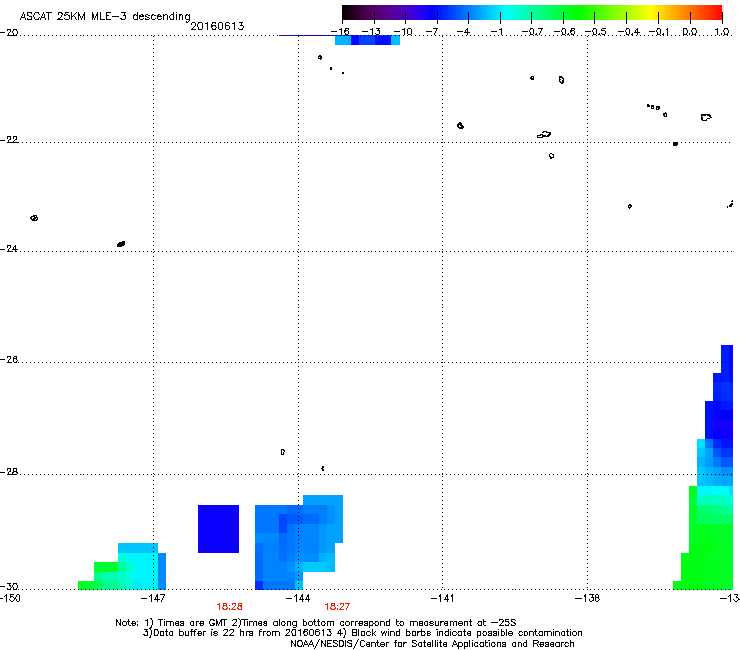Screen dimensions: 740x650
Task: Click the red 18:28 swath time
Action: click(229, 607)
